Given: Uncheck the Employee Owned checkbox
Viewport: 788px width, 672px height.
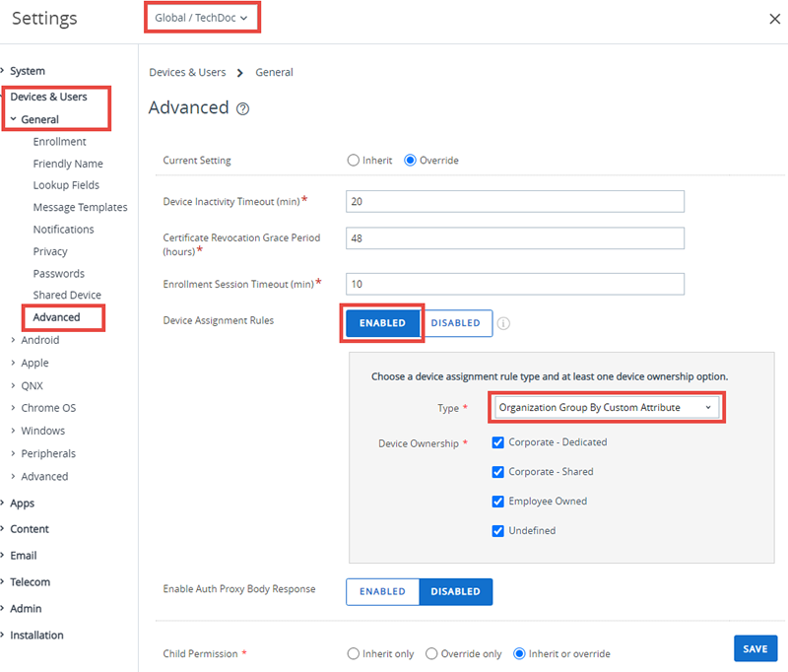Looking at the screenshot, I should 497,502.
